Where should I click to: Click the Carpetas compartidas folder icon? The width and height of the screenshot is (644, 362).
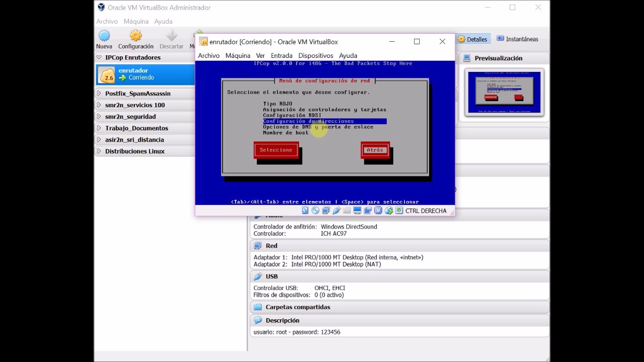pos(258,307)
